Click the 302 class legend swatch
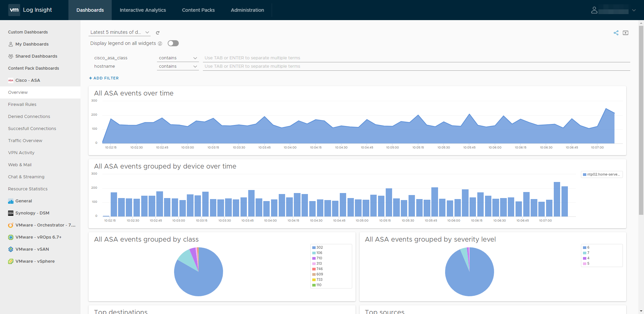 click(x=314, y=248)
